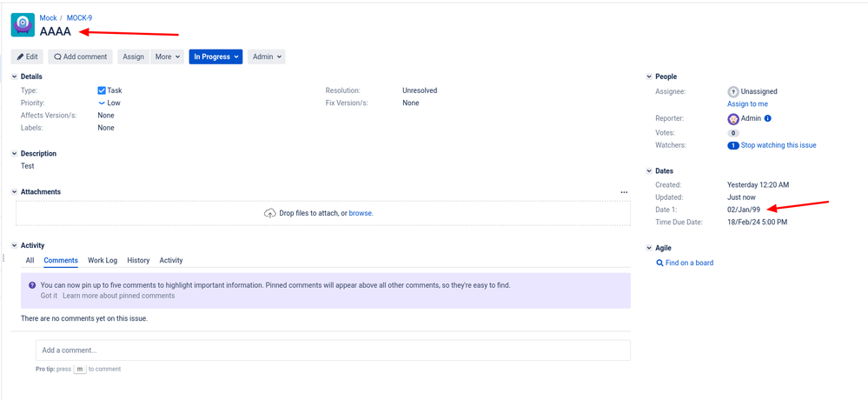Click the upload cloud icon in drop zone
This screenshot has width=868, height=400.
coord(269,213)
